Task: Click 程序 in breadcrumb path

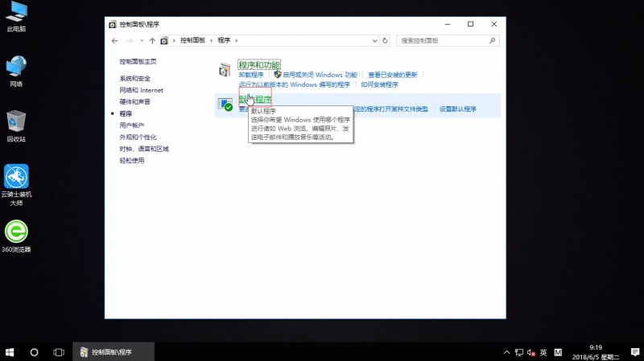Action: click(224, 40)
